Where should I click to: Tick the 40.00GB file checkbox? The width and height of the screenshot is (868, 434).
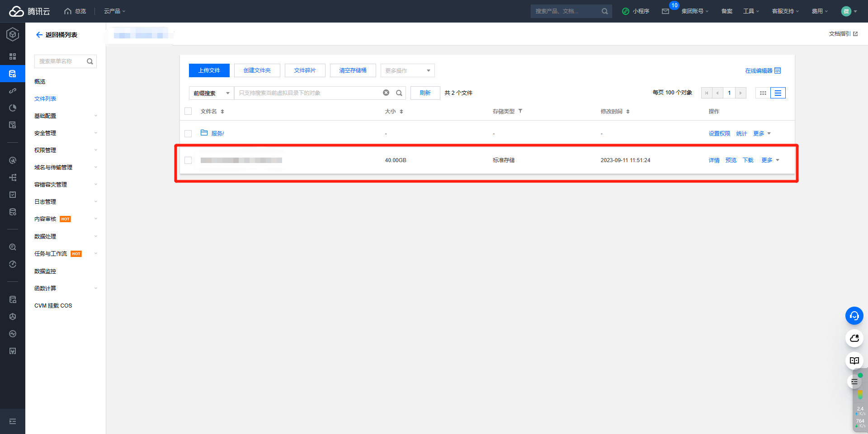[189, 160]
